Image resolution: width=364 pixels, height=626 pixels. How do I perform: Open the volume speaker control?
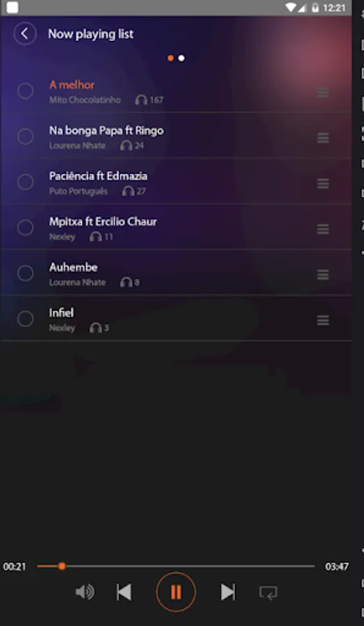pos(85,592)
